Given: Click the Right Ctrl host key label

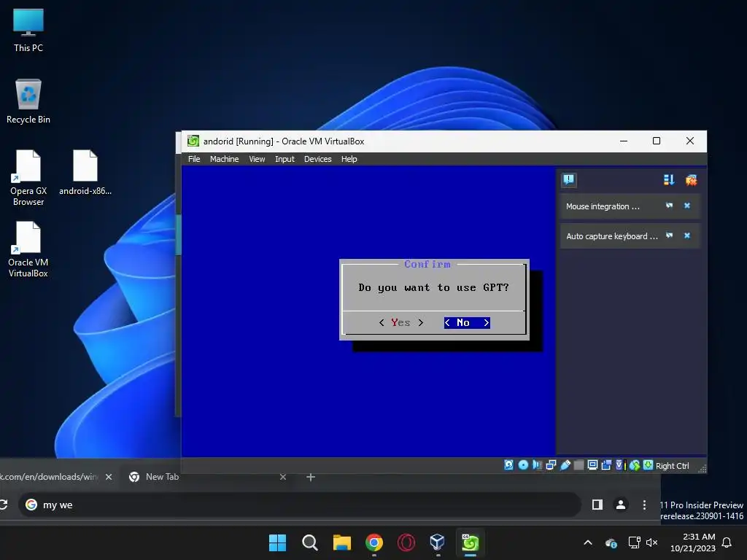Looking at the screenshot, I should (672, 466).
